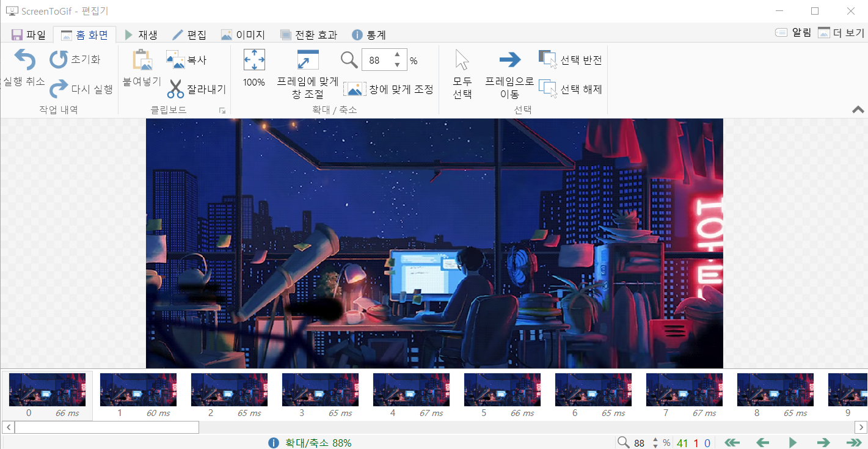Go to next frame with right arrow

823,443
